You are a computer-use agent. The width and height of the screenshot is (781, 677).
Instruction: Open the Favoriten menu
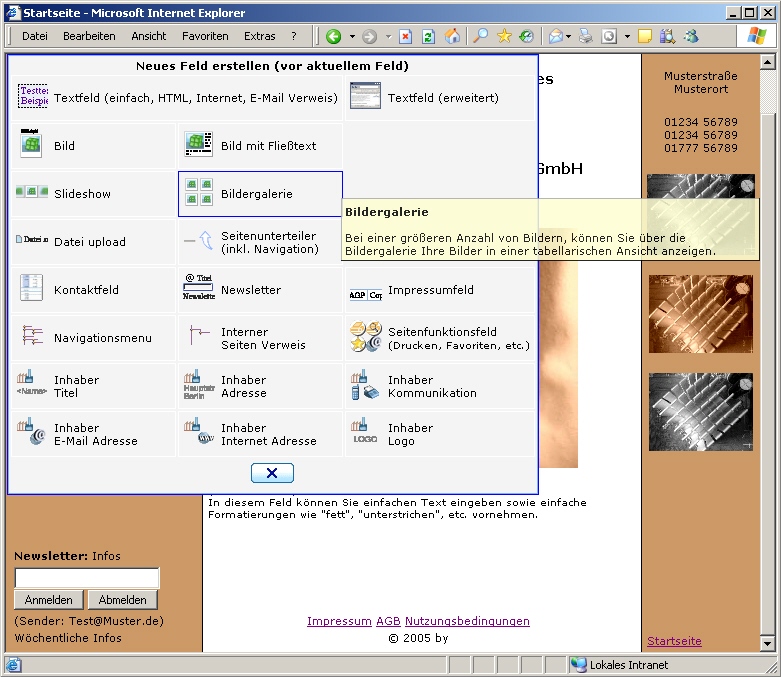[205, 36]
